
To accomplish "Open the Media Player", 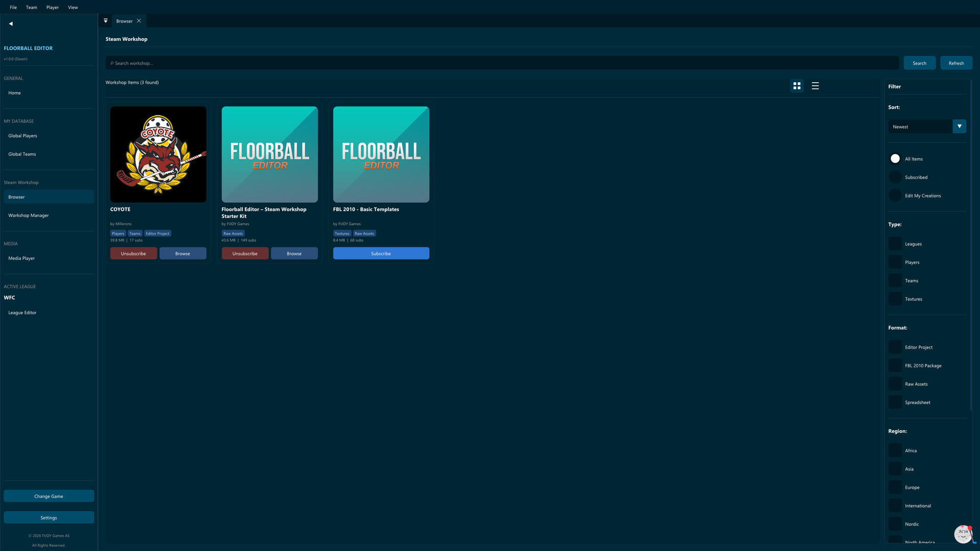I will [21, 258].
